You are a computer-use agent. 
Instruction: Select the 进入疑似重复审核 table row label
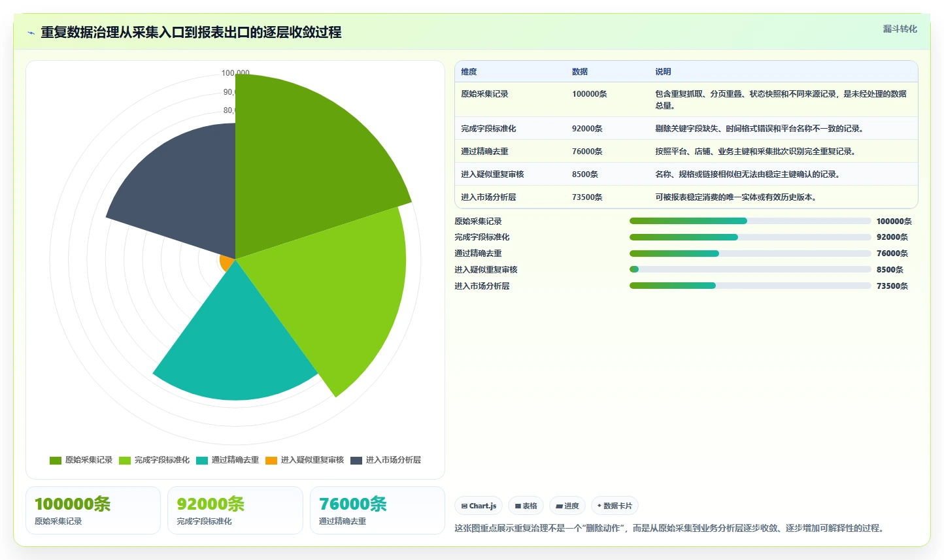coord(492,174)
